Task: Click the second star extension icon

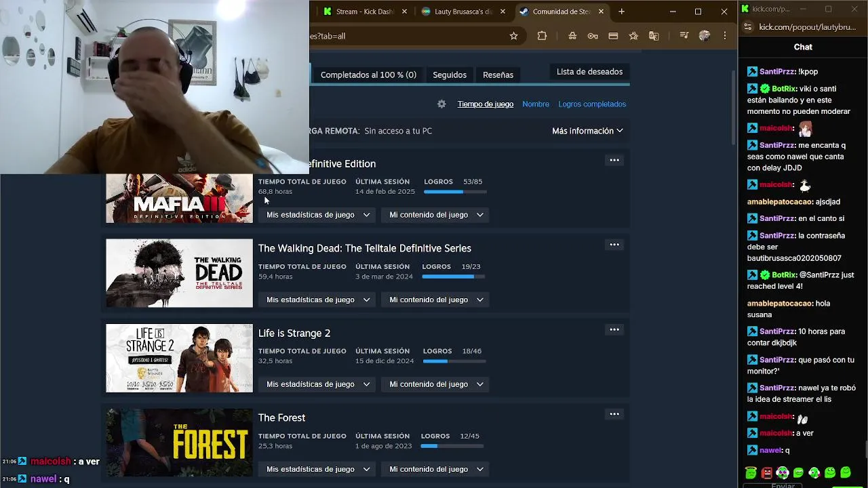Action: click(633, 36)
